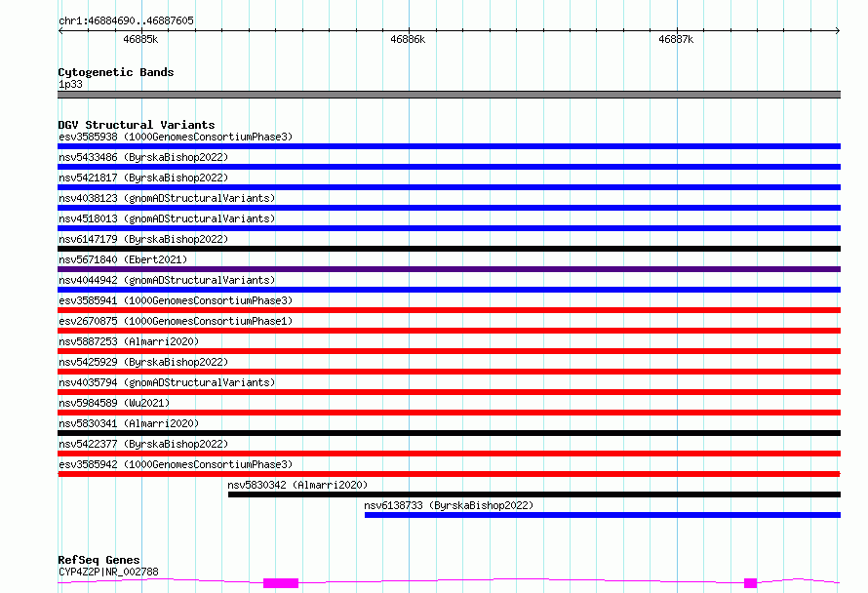Image resolution: width=868 pixels, height=593 pixels.
Task: Click blue bar under nsv5433486
Action: coord(449,167)
